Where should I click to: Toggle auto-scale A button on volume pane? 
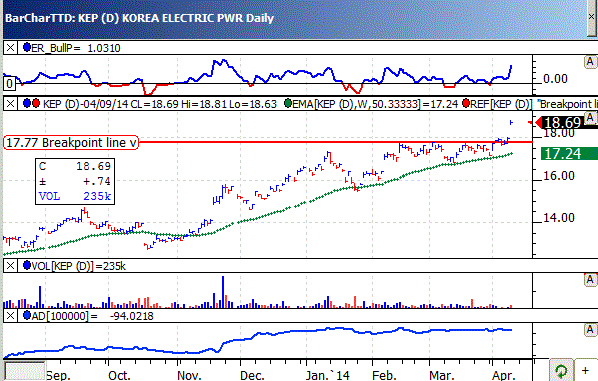(x=590, y=280)
